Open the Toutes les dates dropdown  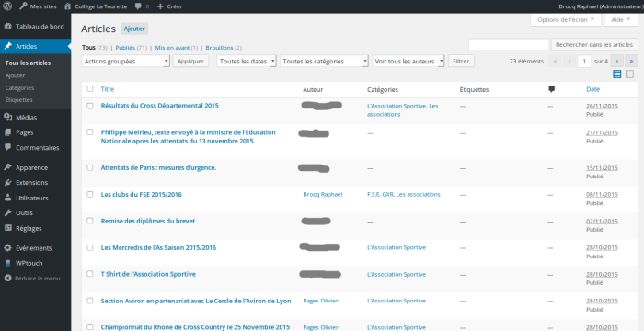[x=247, y=62]
